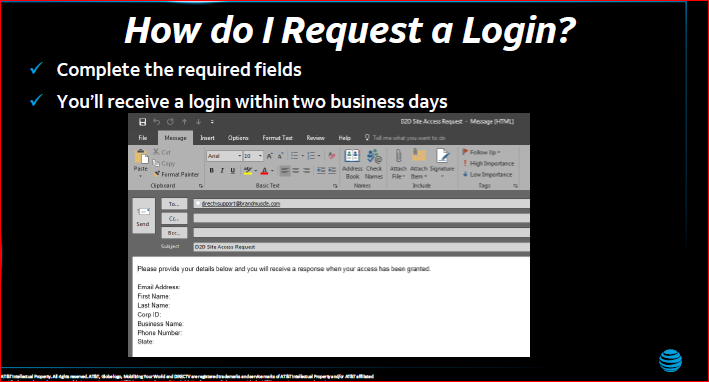Click the Send button

(143, 216)
